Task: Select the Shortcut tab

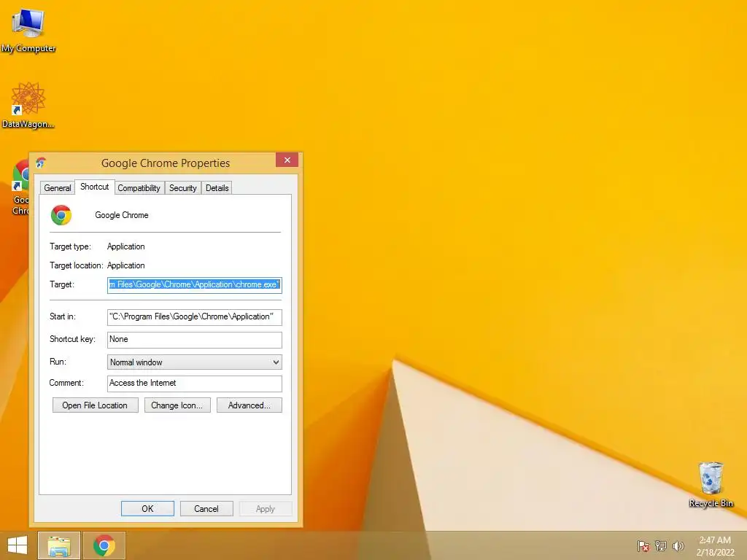Action: coord(94,187)
